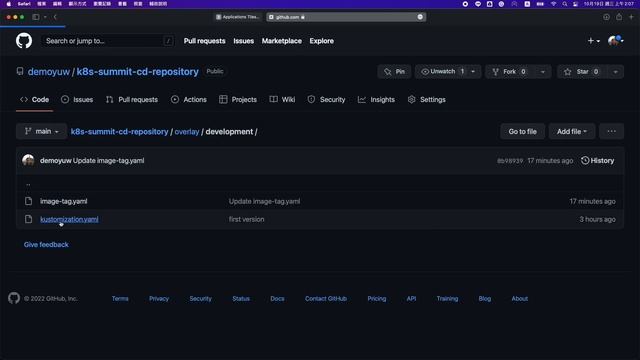Open the kustomization.yaml file
The height and width of the screenshot is (360, 640).
pos(69,219)
